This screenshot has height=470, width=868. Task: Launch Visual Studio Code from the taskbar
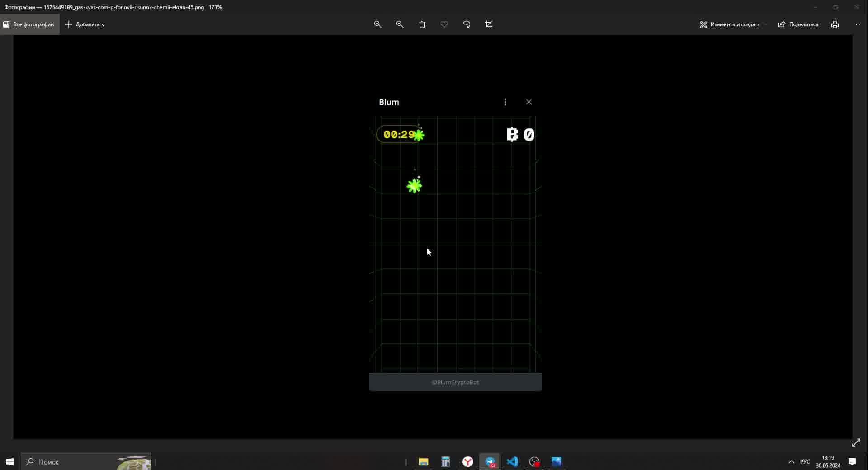[x=512, y=462]
